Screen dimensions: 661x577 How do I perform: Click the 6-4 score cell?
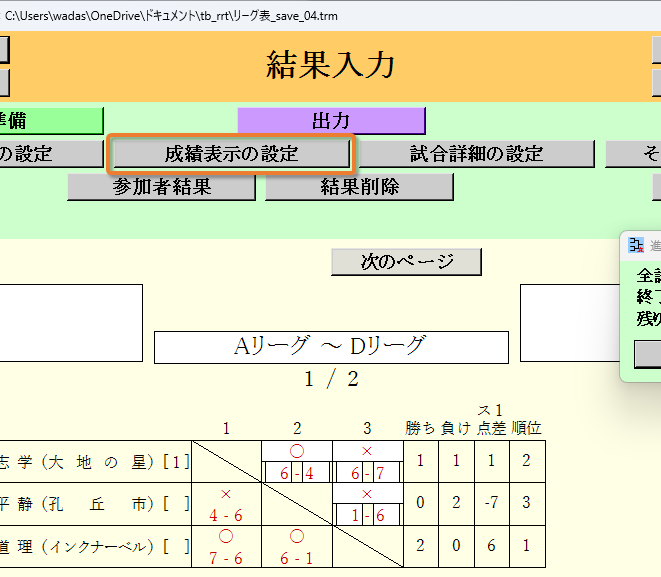(297, 472)
